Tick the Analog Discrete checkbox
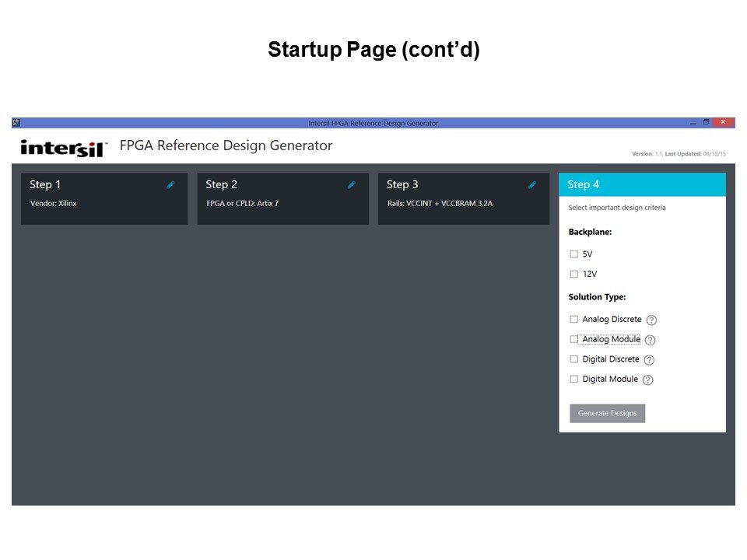 (x=574, y=320)
